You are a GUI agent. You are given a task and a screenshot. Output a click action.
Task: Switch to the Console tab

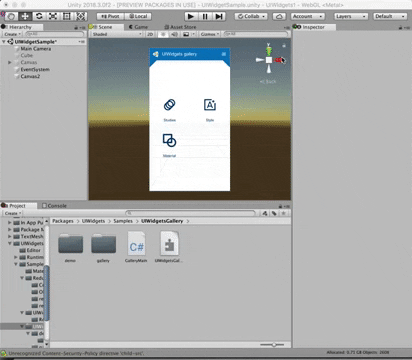pyautogui.click(x=54, y=206)
